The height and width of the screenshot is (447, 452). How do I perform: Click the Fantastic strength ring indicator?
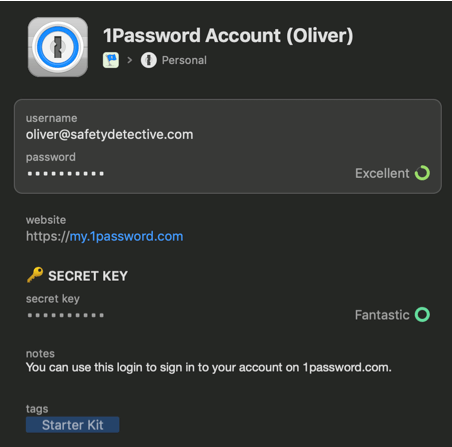pyautogui.click(x=422, y=315)
